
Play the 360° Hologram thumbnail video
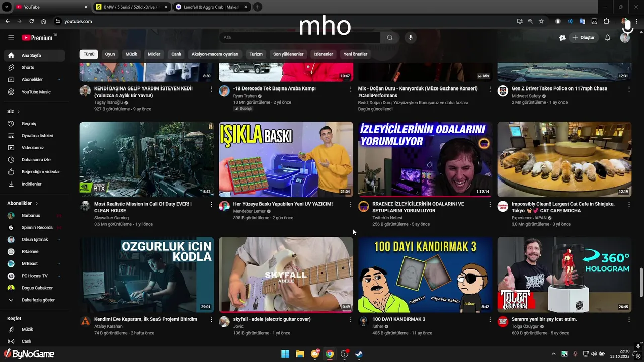[x=565, y=275]
